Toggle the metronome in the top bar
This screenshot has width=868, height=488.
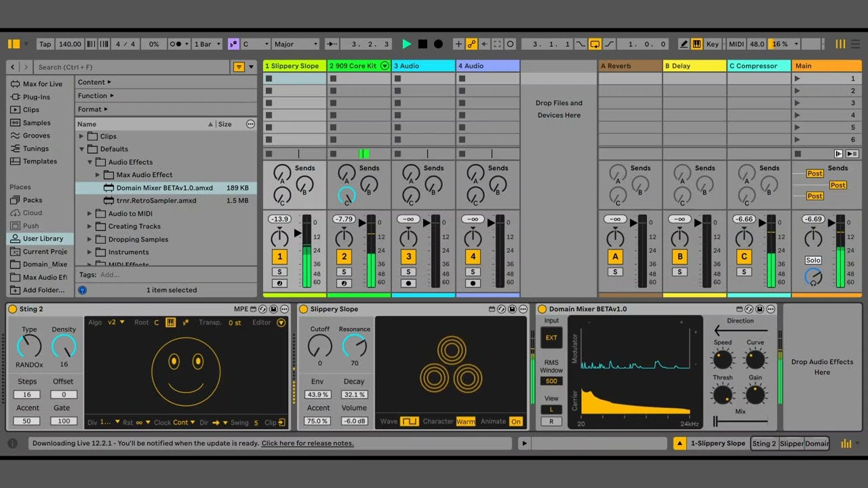(x=178, y=44)
